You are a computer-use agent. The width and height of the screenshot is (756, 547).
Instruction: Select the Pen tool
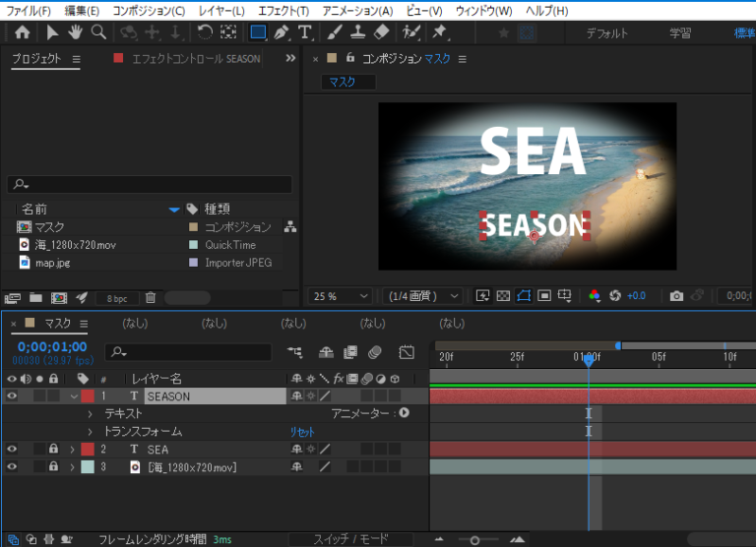coord(282,32)
